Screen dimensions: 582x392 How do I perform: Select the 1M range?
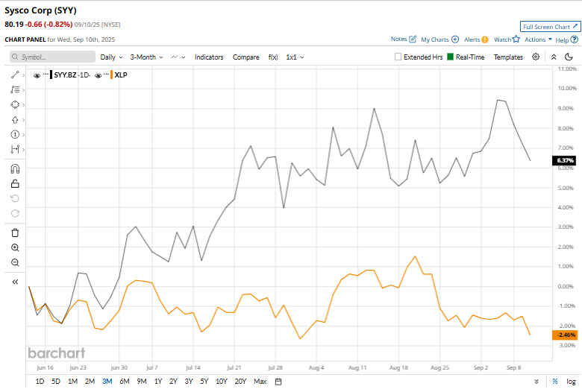[73, 382]
